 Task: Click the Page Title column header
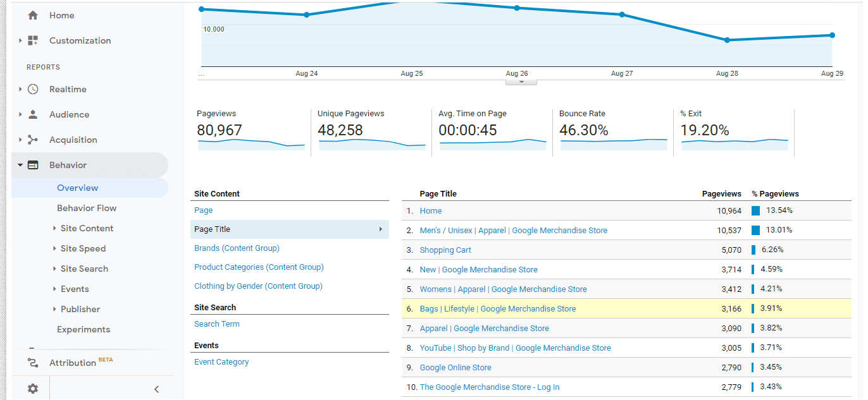pyautogui.click(x=438, y=194)
